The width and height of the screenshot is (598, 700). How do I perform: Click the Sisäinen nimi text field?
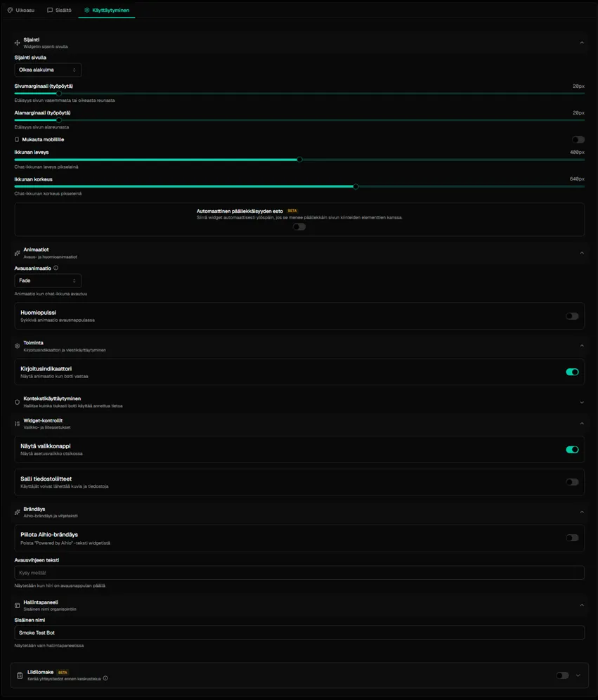[299, 633]
